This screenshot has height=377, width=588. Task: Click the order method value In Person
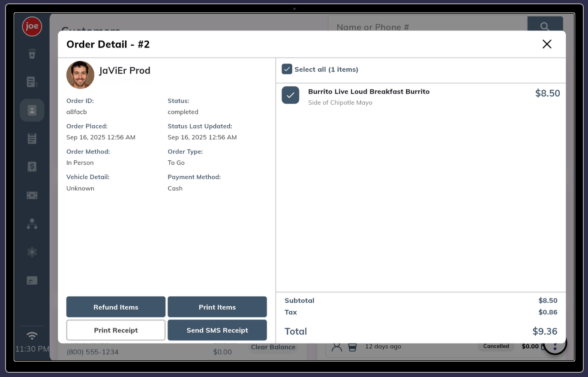point(80,163)
